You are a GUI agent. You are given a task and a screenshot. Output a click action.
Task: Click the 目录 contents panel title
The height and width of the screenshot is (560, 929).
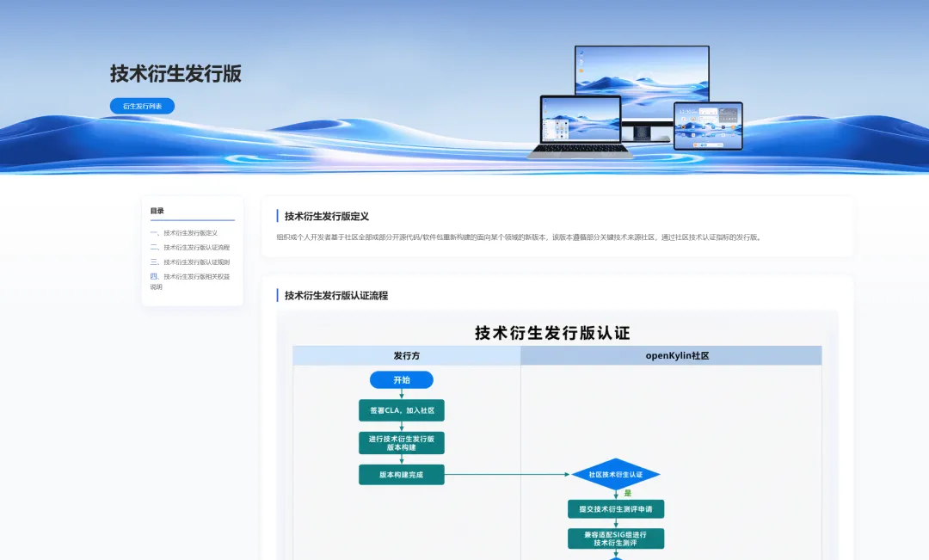(157, 211)
